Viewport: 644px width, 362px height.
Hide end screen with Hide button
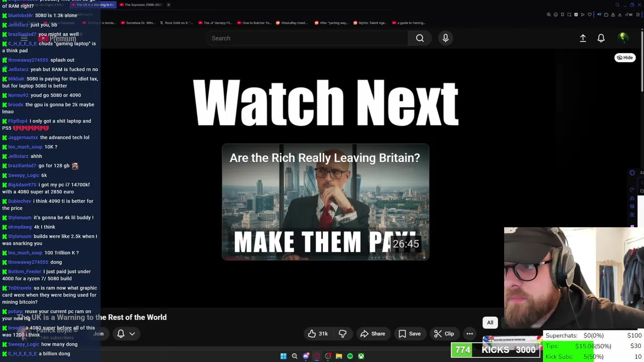pos(625,58)
